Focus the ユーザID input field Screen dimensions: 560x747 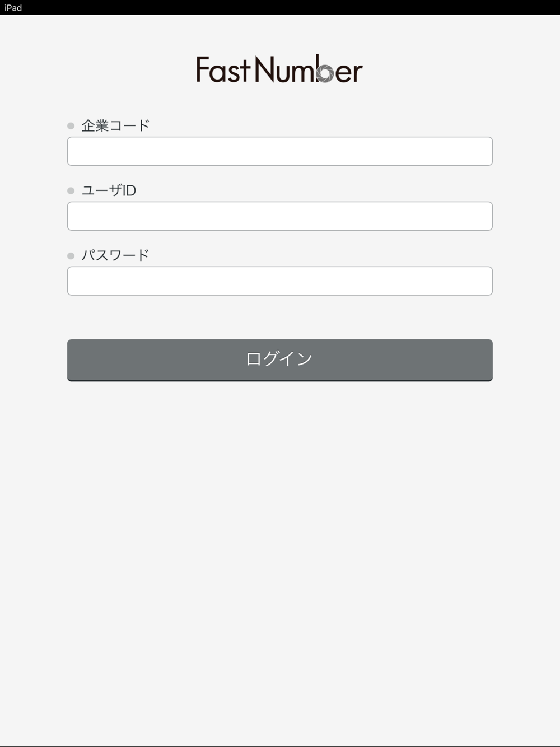280,216
